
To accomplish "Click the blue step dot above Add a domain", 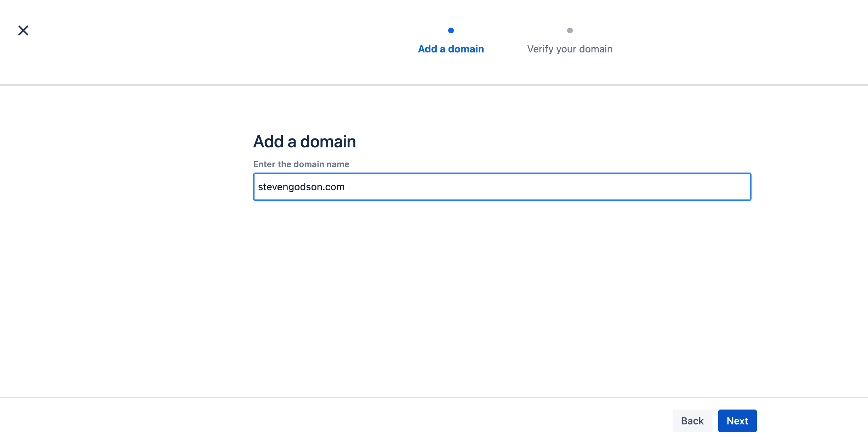I will click(x=451, y=30).
